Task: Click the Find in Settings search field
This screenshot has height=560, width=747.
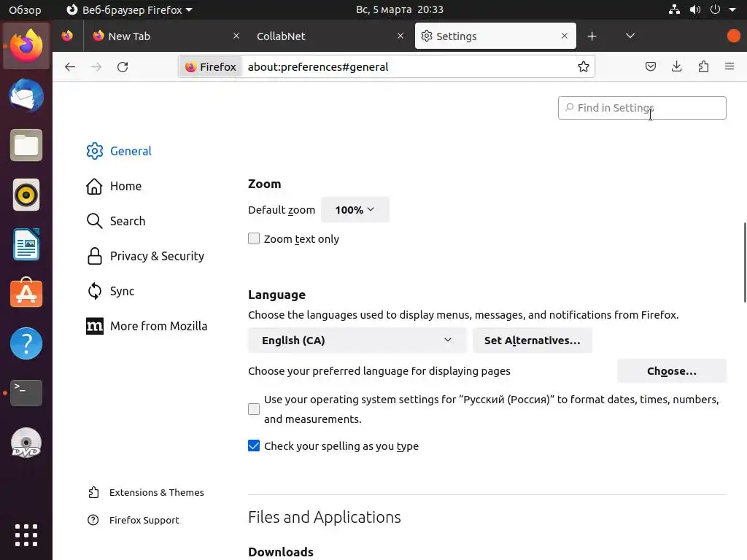Action: (642, 108)
